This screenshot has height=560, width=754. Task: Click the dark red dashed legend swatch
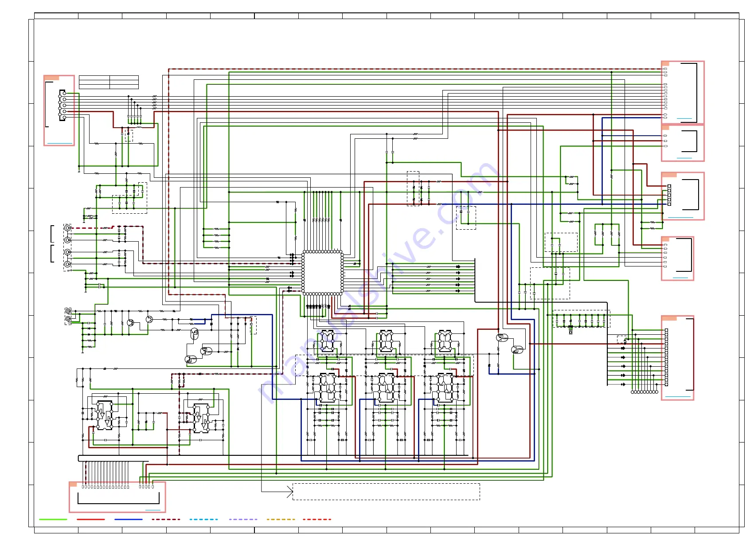point(166,519)
